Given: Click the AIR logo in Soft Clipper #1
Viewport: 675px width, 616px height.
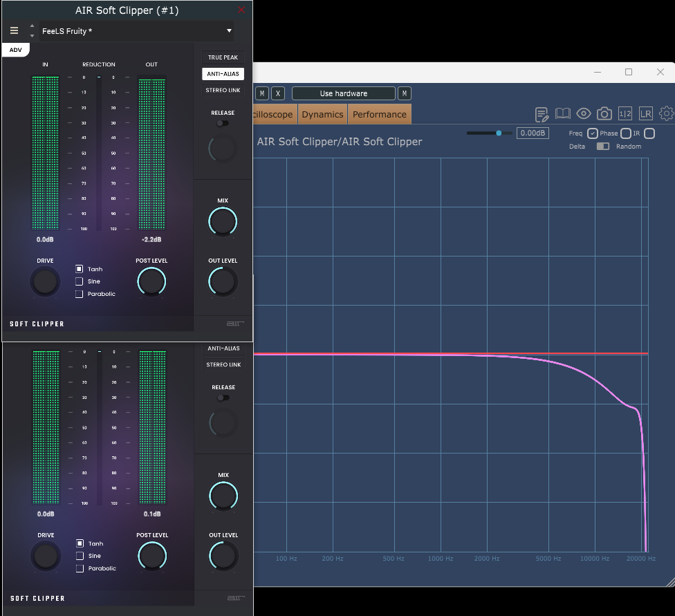Looking at the screenshot, I should pos(235,324).
